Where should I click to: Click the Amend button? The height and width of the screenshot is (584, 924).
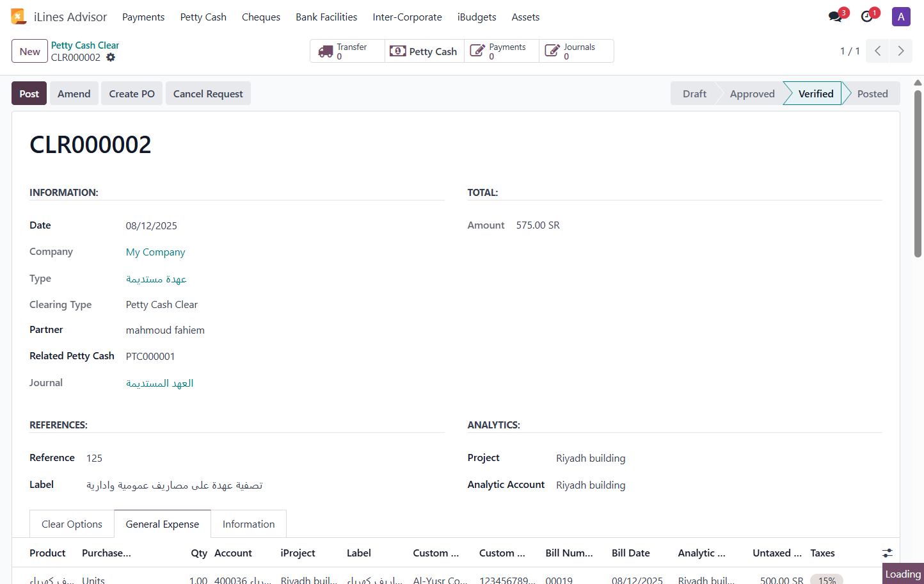[74, 93]
